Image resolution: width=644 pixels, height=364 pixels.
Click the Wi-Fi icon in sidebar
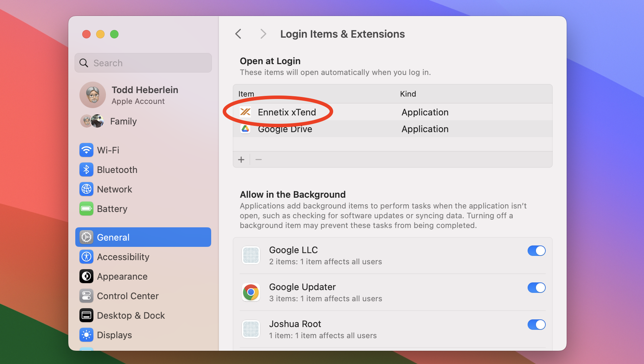86,150
